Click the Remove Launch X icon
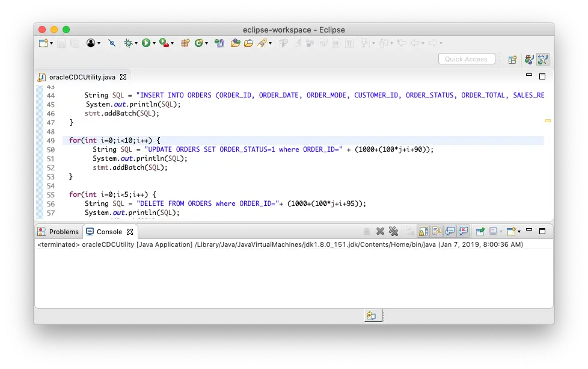This screenshot has width=588, height=369. pyautogui.click(x=380, y=231)
